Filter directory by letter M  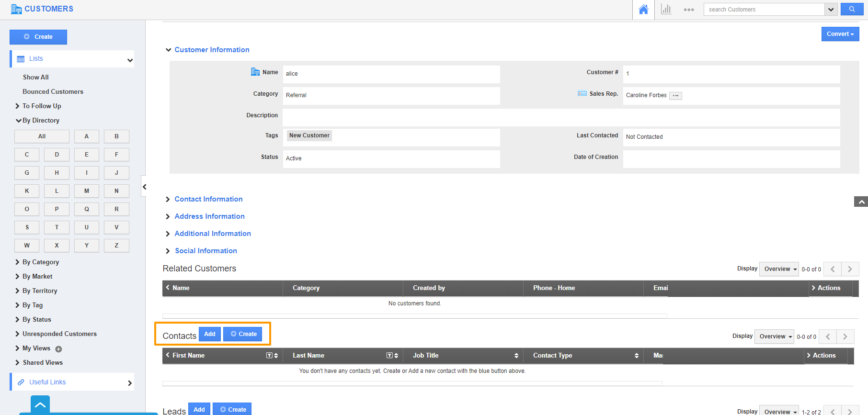click(x=87, y=191)
